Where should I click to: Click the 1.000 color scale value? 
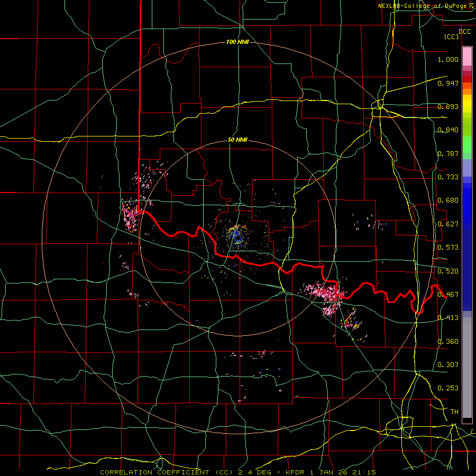coord(448,59)
